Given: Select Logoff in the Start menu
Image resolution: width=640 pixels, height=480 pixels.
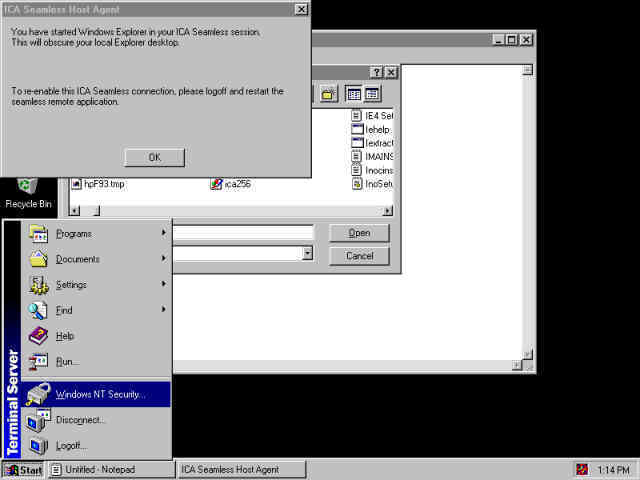Looking at the screenshot, I should (71, 445).
